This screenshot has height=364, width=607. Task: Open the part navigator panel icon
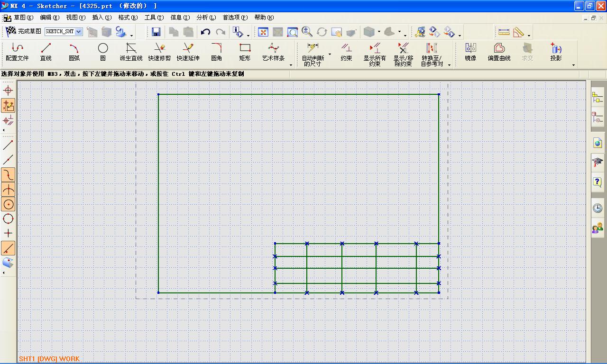(598, 117)
